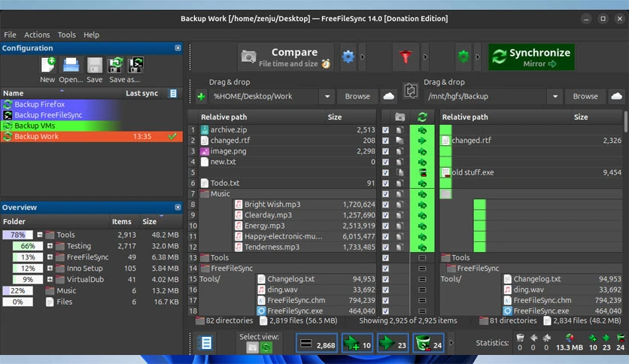Click the Save configuration icon

pyautogui.click(x=95, y=65)
